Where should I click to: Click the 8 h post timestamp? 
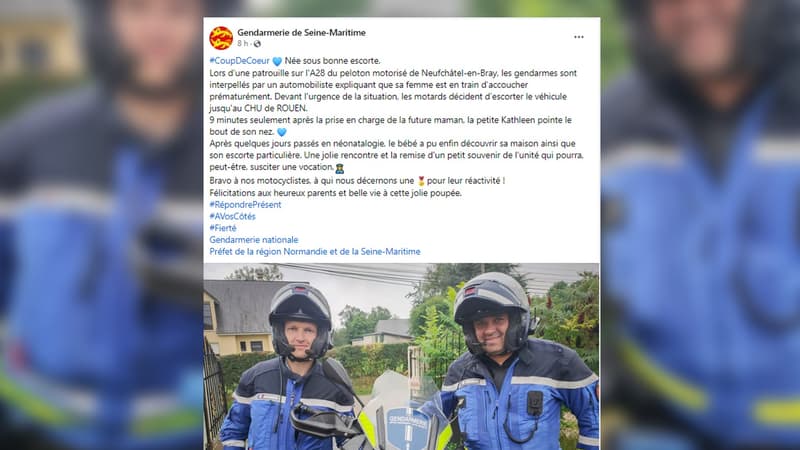click(243, 44)
